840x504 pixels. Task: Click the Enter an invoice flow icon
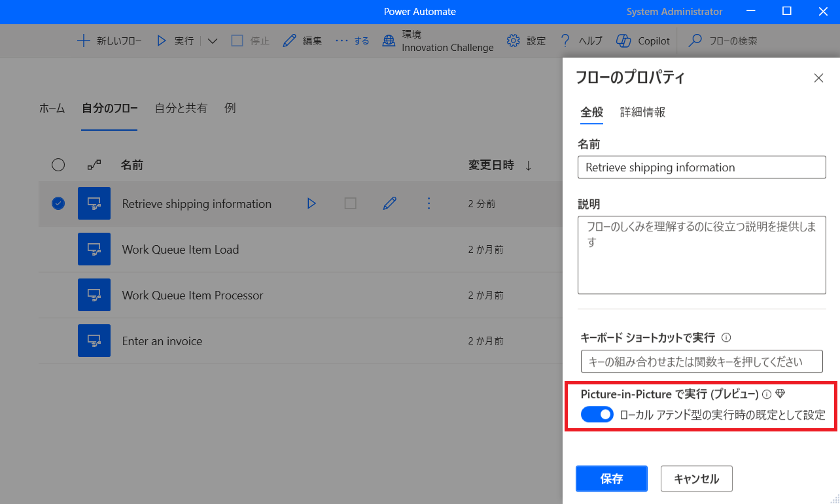point(94,341)
